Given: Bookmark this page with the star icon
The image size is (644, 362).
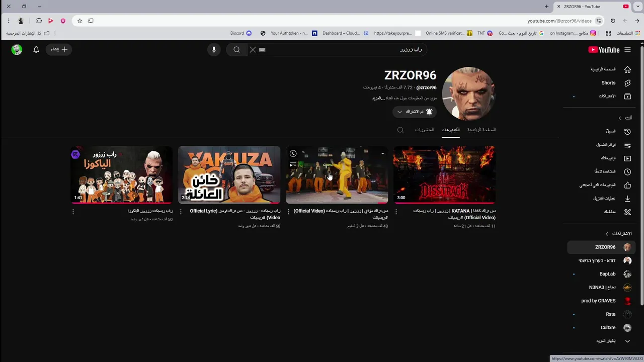Looking at the screenshot, I should [x=79, y=21].
